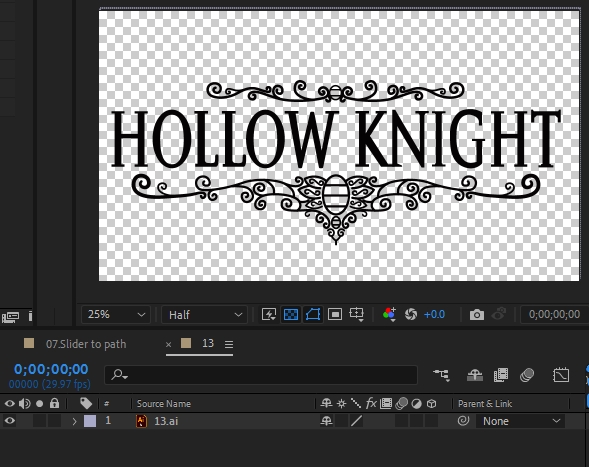Viewport: 589px width, 467px height.
Task: Click the motion blur column header
Action: (402, 404)
